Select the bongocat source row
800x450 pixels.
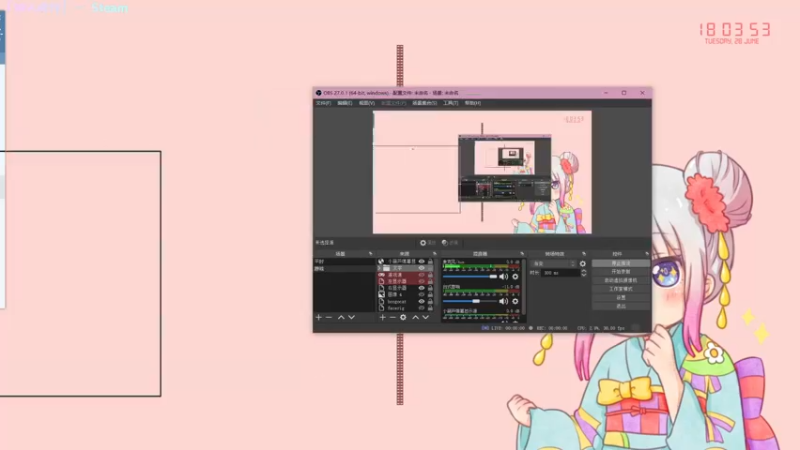(x=406, y=302)
